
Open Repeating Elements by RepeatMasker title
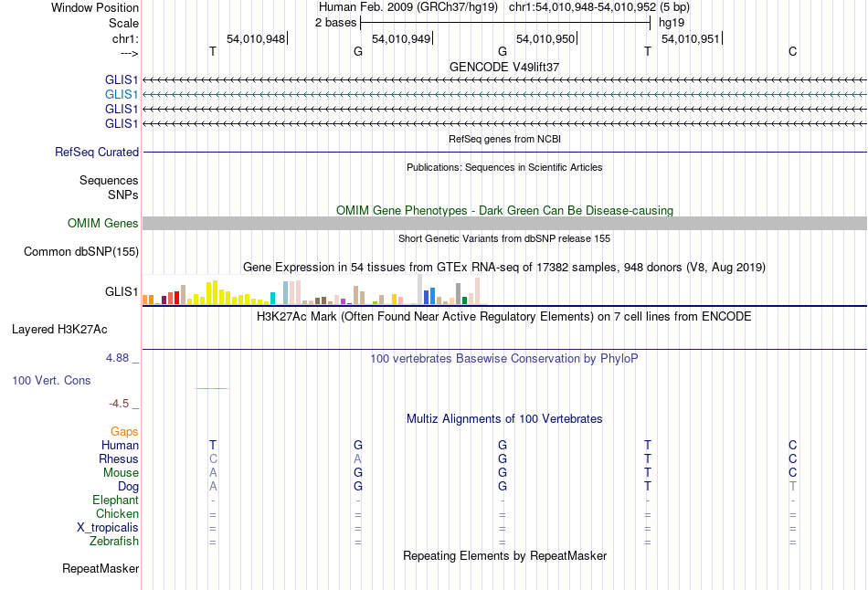[504, 555]
